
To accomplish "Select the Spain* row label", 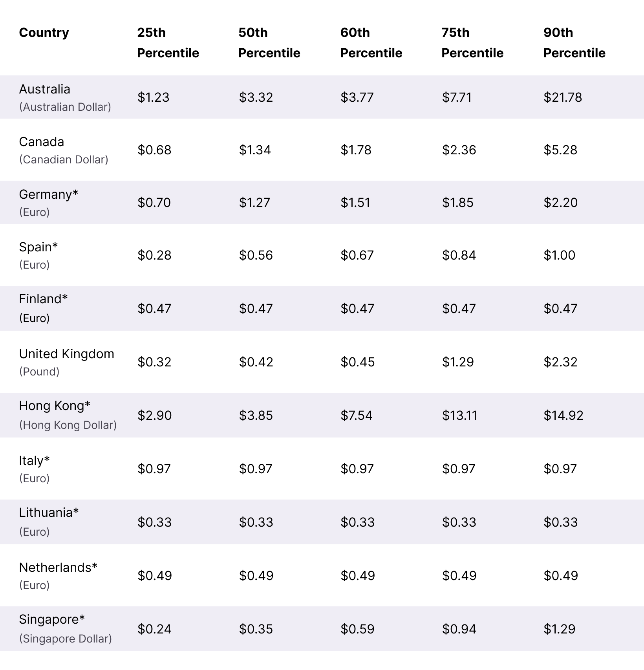I will [38, 247].
